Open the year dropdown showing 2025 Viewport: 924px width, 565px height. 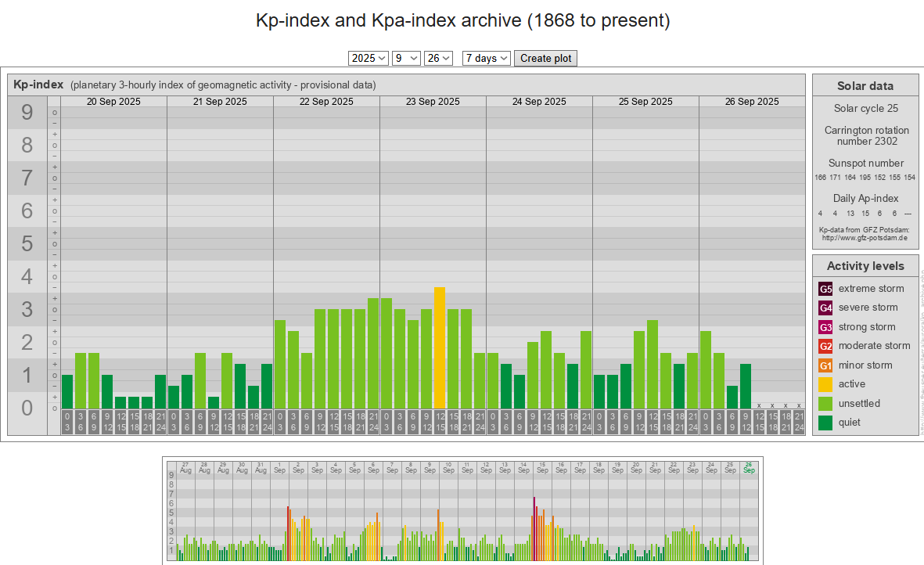click(x=369, y=58)
